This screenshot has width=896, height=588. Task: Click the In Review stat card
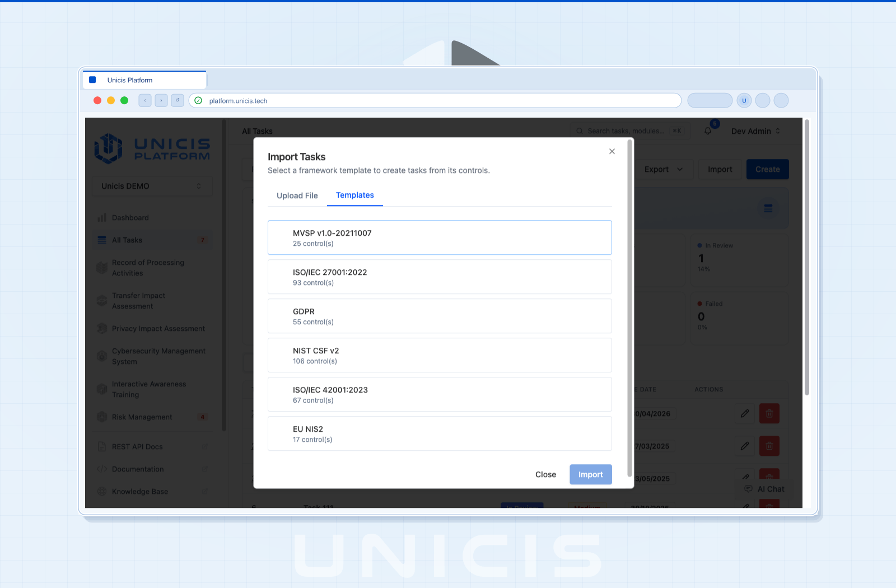pyautogui.click(x=739, y=260)
